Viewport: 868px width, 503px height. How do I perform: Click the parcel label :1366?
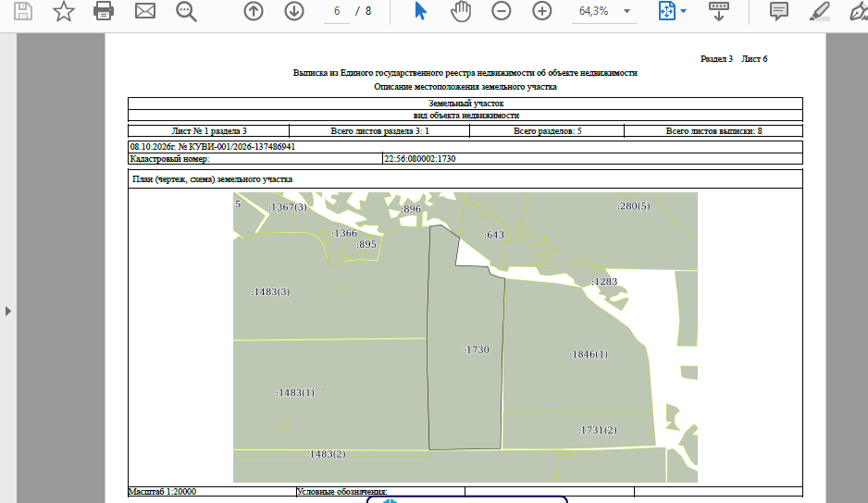[344, 233]
